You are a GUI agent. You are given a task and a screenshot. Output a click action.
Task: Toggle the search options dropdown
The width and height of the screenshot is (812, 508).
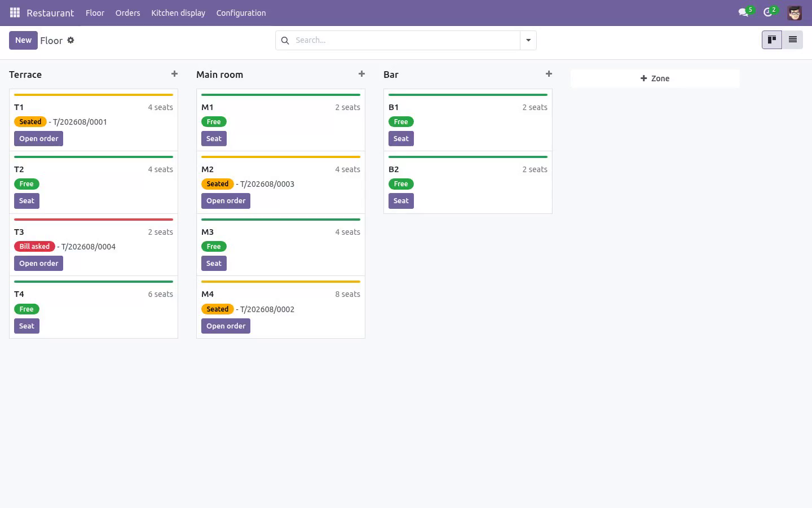(528, 40)
